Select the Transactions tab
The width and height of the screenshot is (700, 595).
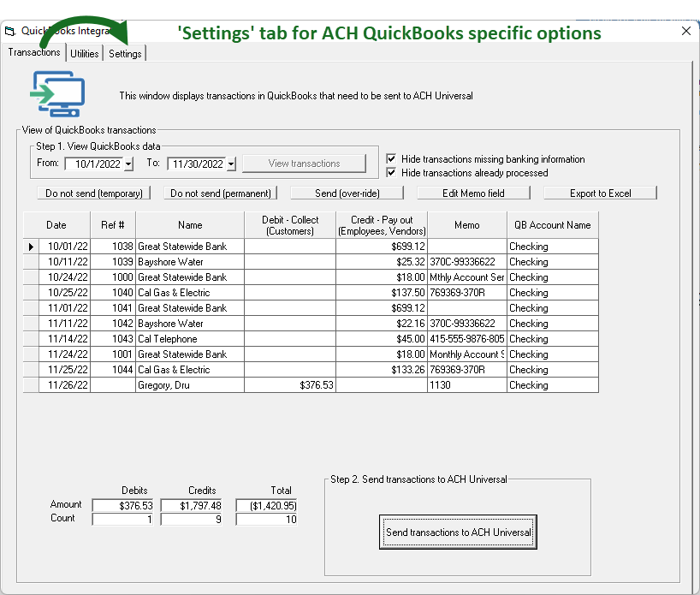click(x=34, y=52)
